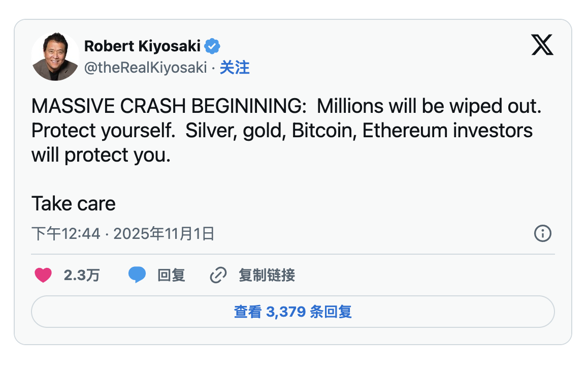Open the Robert Kiyosaki display name link
The image size is (588, 367).
click(143, 46)
